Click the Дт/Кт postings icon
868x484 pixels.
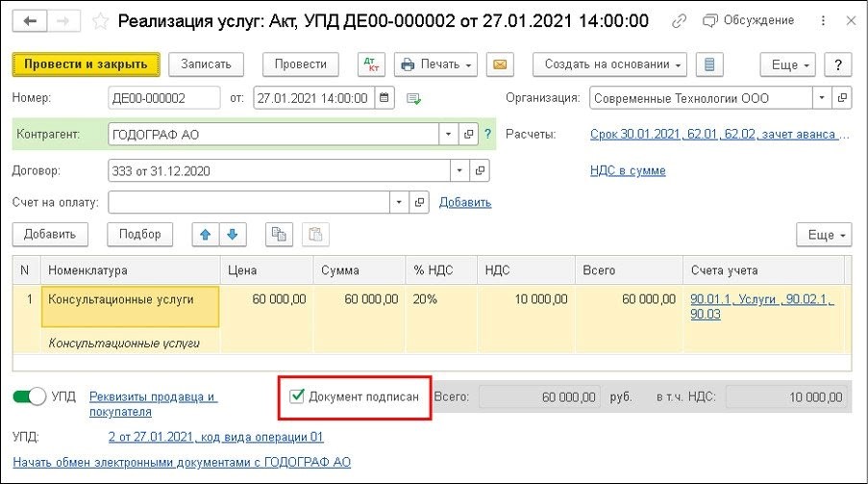pos(371,64)
